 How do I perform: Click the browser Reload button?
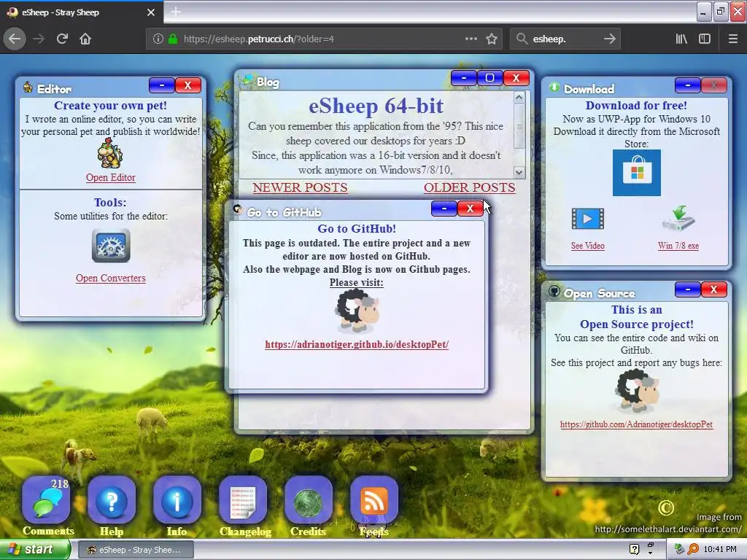pyautogui.click(x=63, y=39)
